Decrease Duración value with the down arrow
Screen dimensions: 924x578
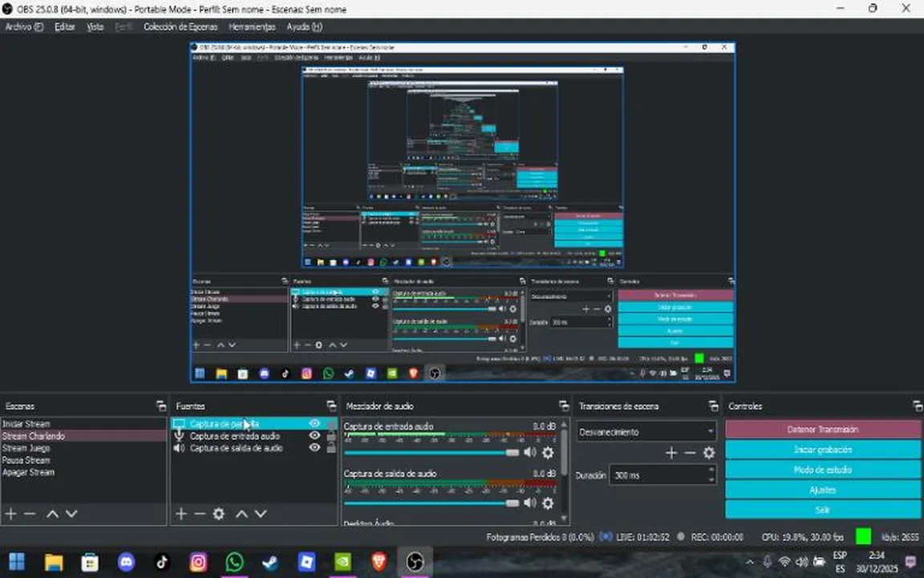click(x=711, y=479)
